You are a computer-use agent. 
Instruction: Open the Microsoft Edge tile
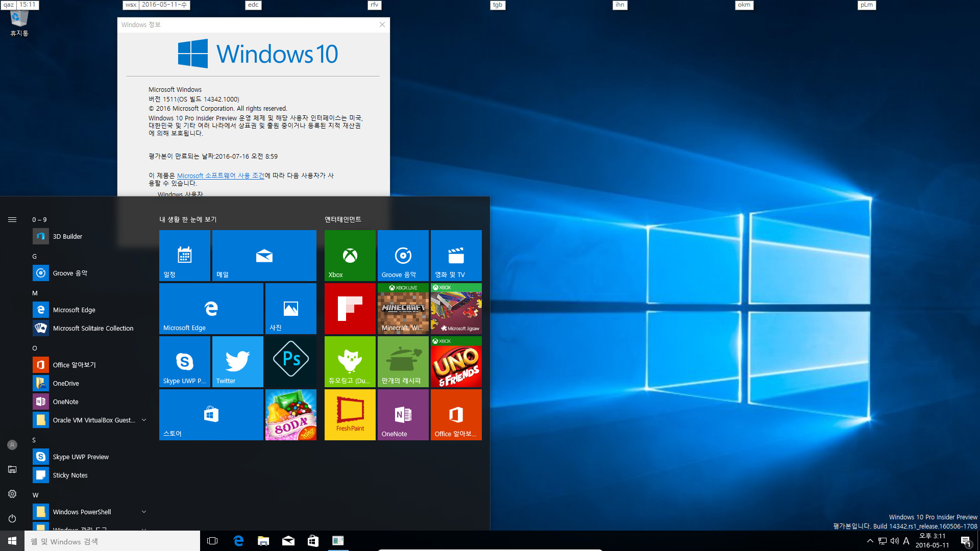[211, 309]
